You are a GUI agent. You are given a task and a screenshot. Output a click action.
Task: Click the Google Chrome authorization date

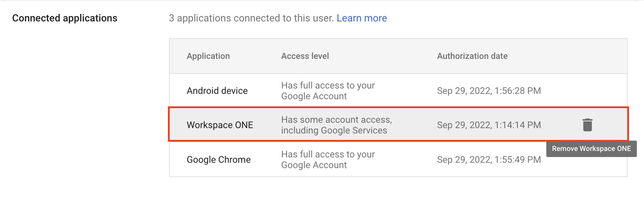pos(489,160)
